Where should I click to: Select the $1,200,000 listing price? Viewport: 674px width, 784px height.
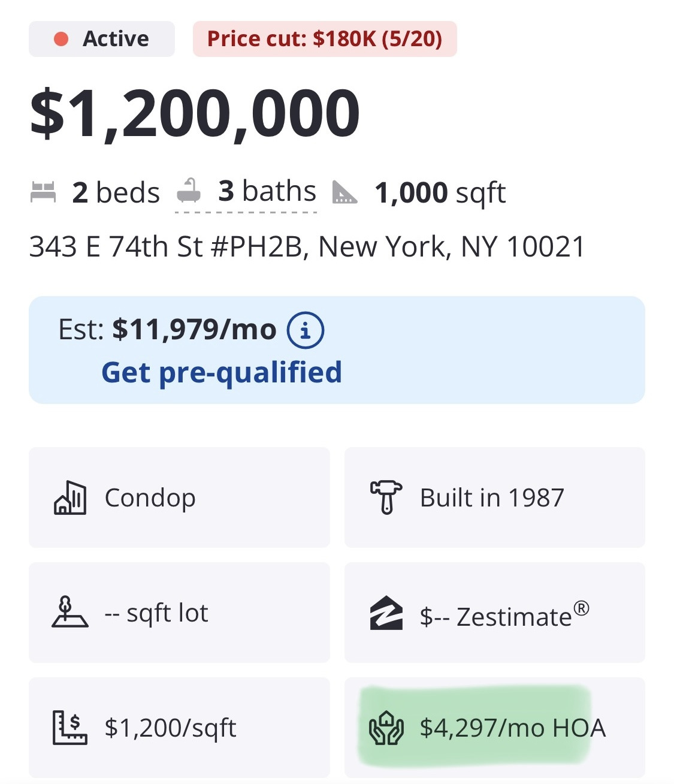click(195, 113)
